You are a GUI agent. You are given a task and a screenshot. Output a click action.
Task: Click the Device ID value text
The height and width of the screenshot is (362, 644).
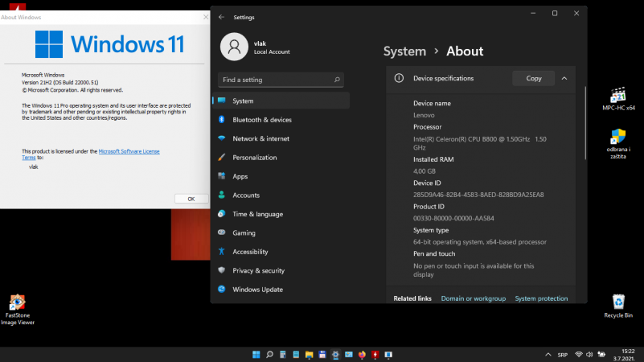pos(478,195)
